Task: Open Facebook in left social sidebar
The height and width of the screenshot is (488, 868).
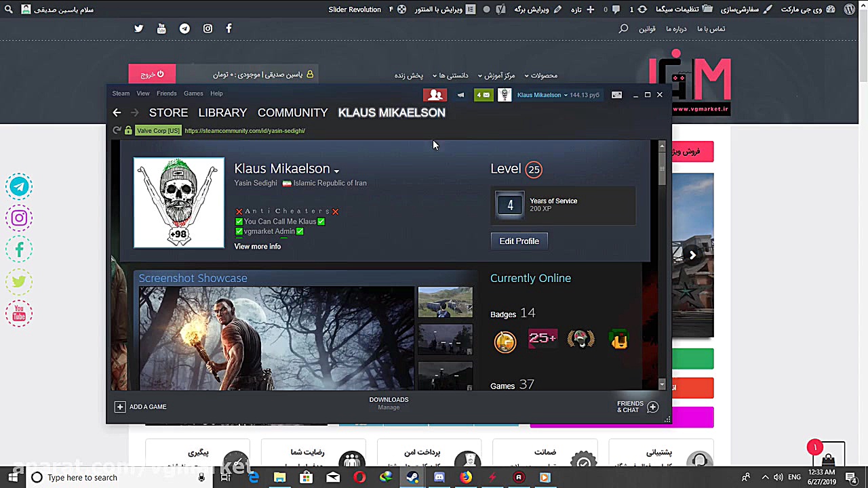Action: tap(19, 250)
